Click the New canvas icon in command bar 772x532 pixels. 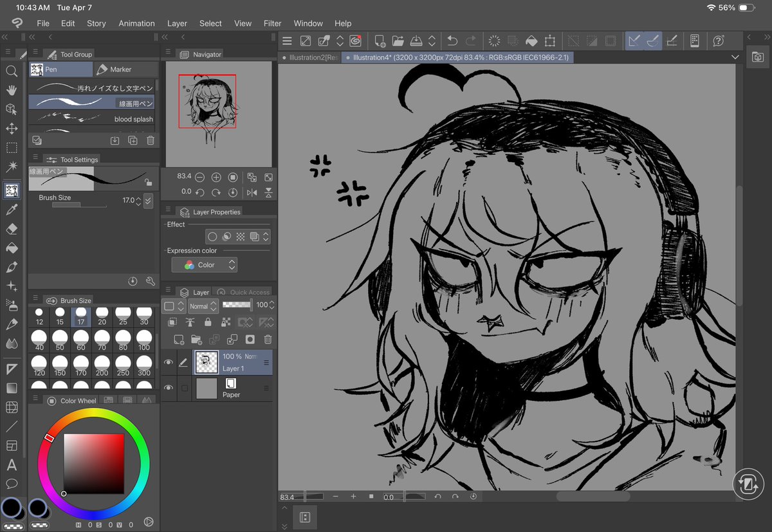(x=380, y=41)
